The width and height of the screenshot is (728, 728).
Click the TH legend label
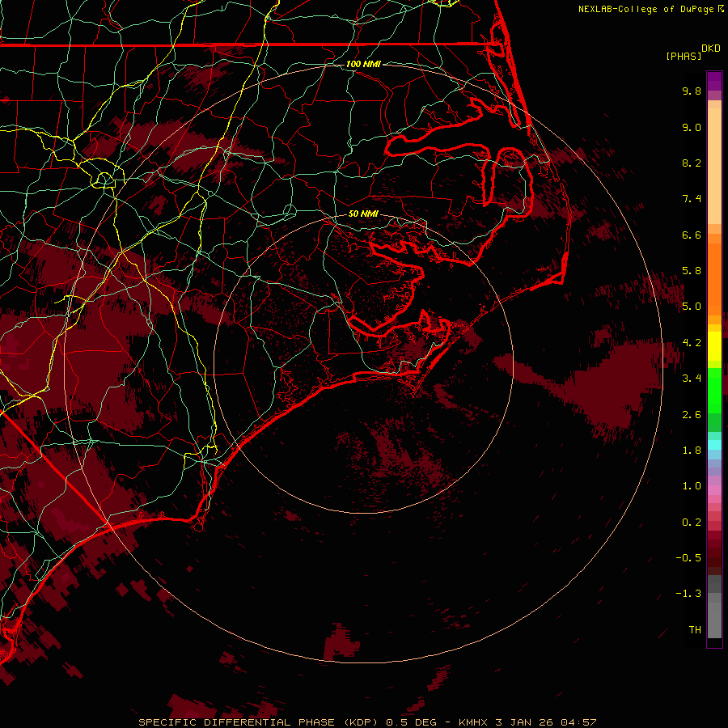point(695,630)
